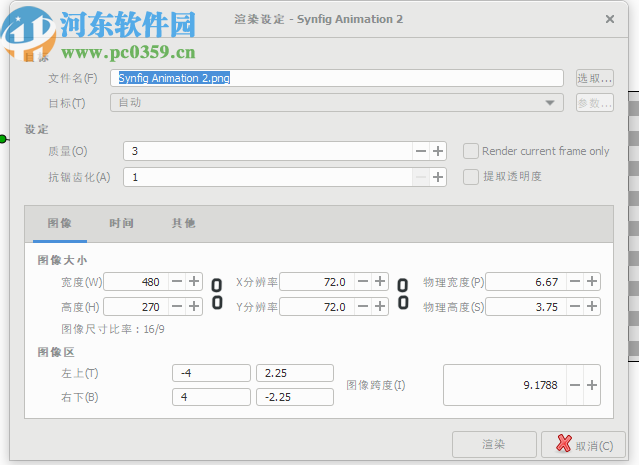
Task: Click the 渲染 render button
Action: [x=494, y=444]
